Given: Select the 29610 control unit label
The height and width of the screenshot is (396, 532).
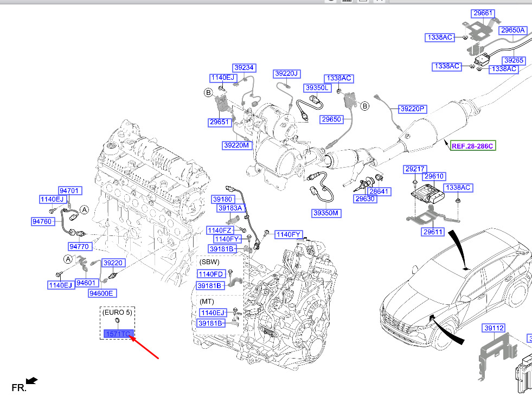Looking at the screenshot, I should point(434,176).
